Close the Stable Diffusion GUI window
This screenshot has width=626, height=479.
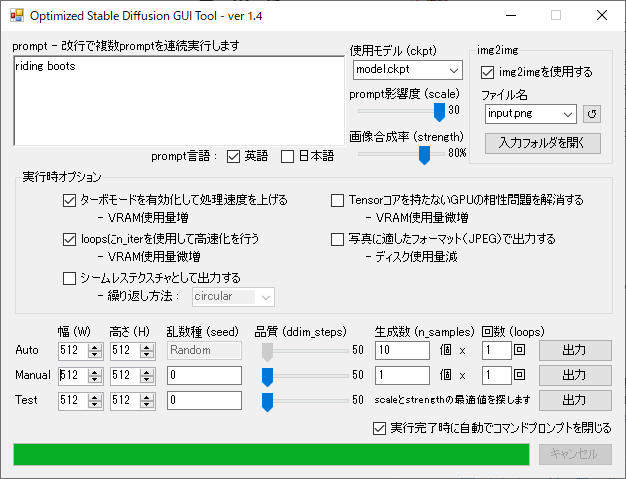pyautogui.click(x=602, y=16)
